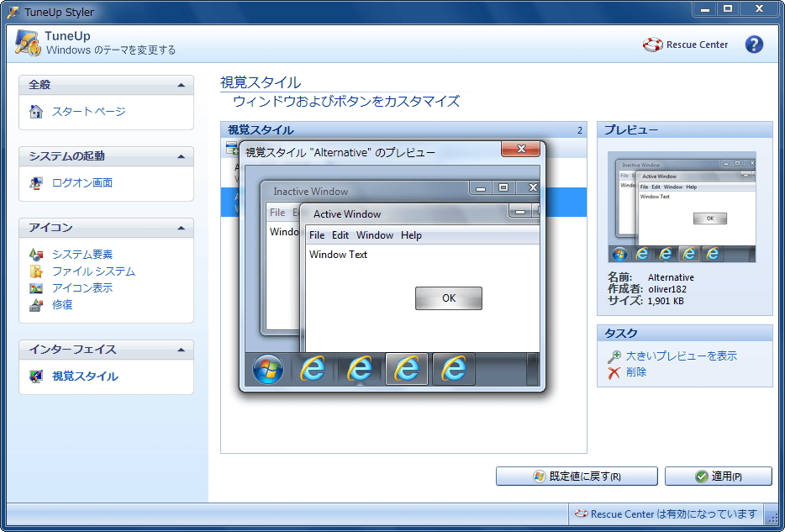Collapse the インターフェイス section

182,350
